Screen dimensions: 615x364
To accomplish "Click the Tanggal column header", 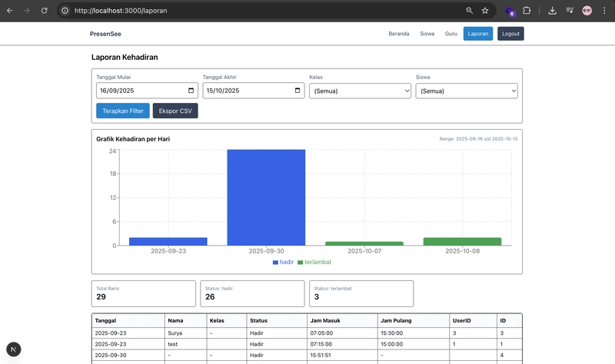I will pyautogui.click(x=128, y=320).
